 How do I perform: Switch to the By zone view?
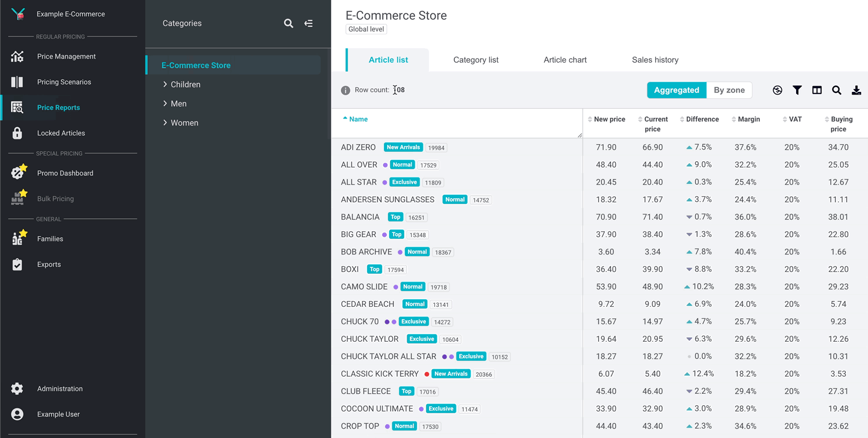[x=729, y=90]
